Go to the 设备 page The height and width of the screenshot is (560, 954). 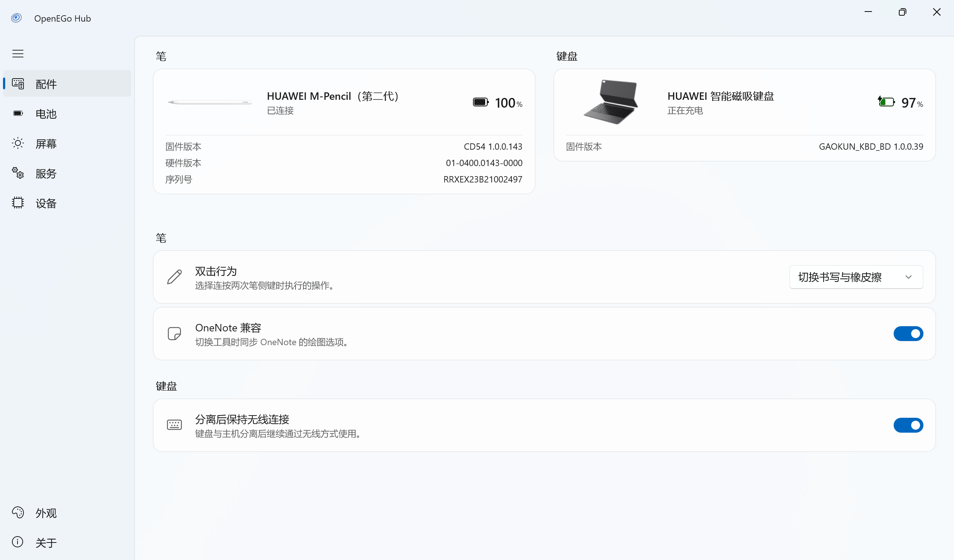tap(67, 203)
